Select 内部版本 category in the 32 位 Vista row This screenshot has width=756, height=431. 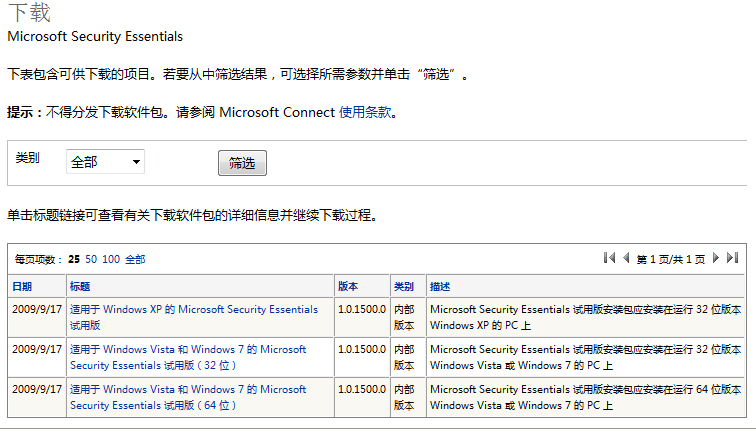point(404,357)
